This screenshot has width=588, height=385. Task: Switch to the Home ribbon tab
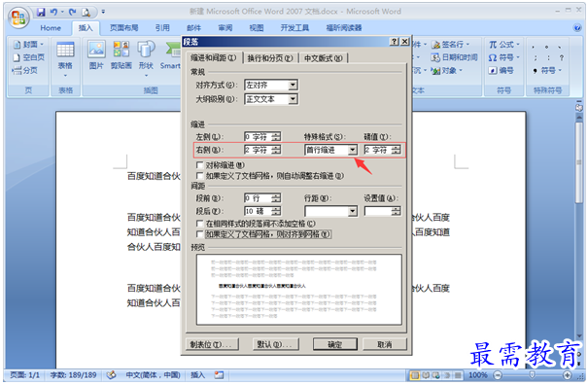tap(51, 28)
